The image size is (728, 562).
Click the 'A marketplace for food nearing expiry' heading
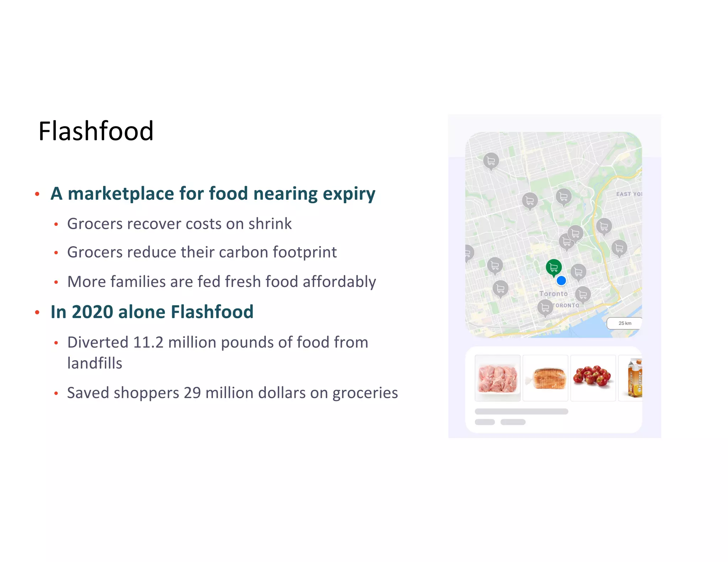pos(213,194)
